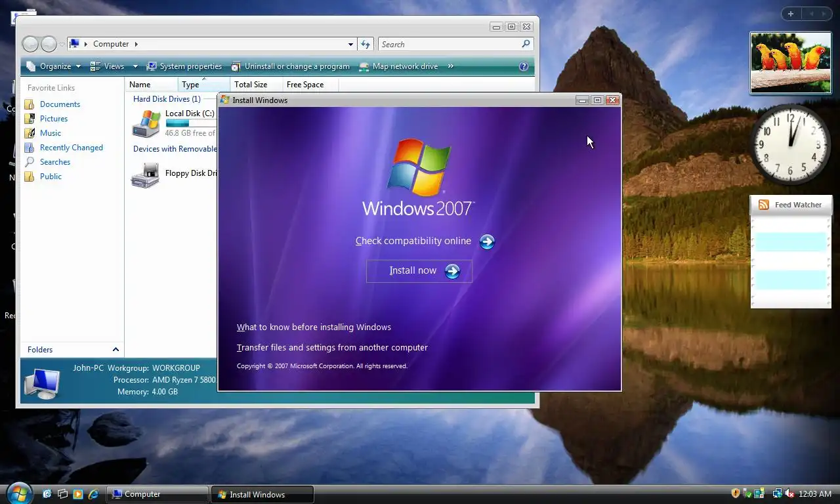840x504 pixels.
Task: Click the computer icon in the address bar
Action: click(x=74, y=44)
